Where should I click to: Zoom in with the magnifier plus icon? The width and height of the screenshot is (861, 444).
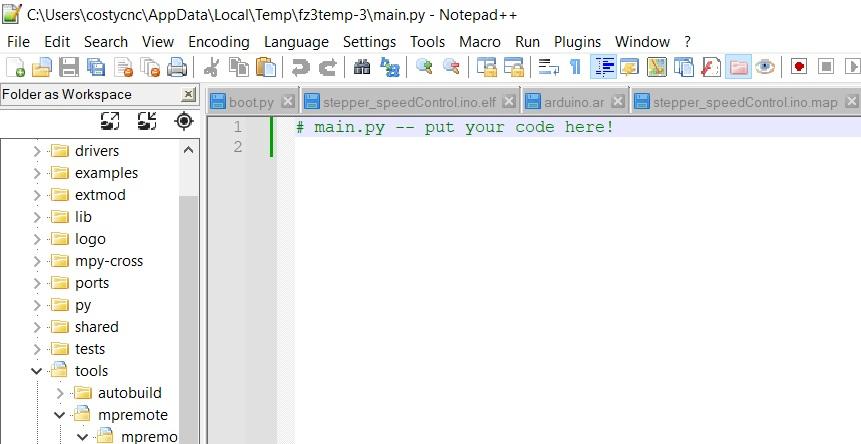click(x=424, y=67)
